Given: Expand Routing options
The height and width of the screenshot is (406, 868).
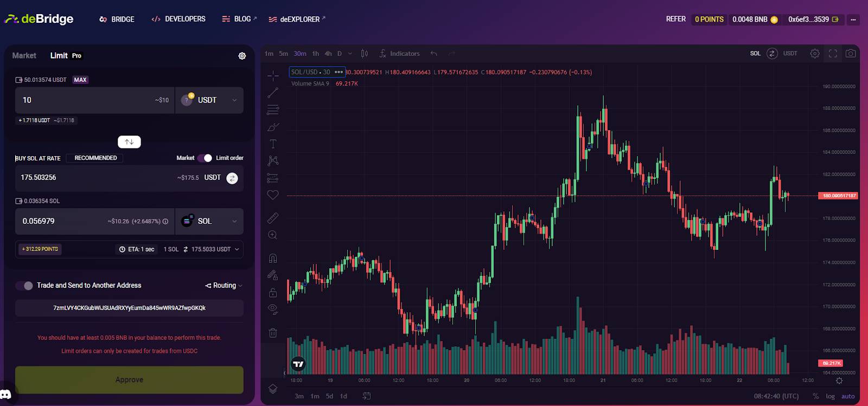Looking at the screenshot, I should click(x=224, y=286).
